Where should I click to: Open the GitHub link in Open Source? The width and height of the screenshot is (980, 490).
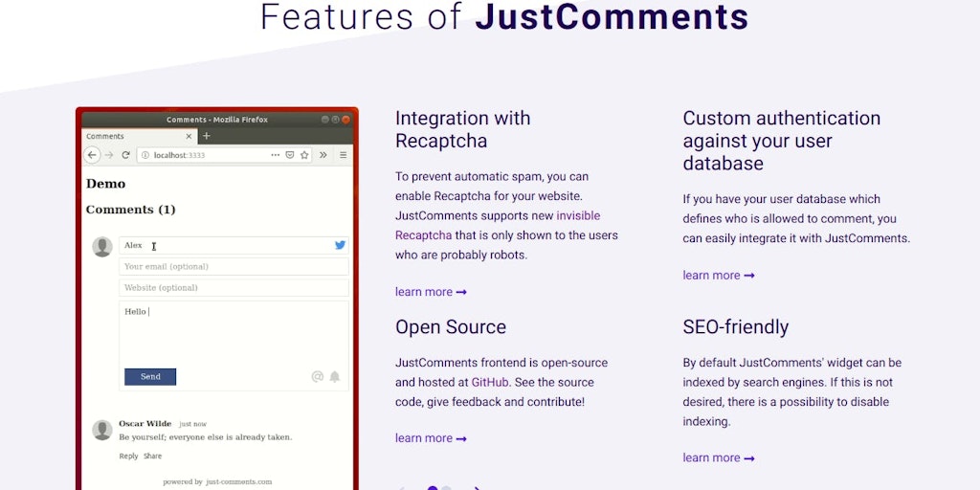(490, 382)
